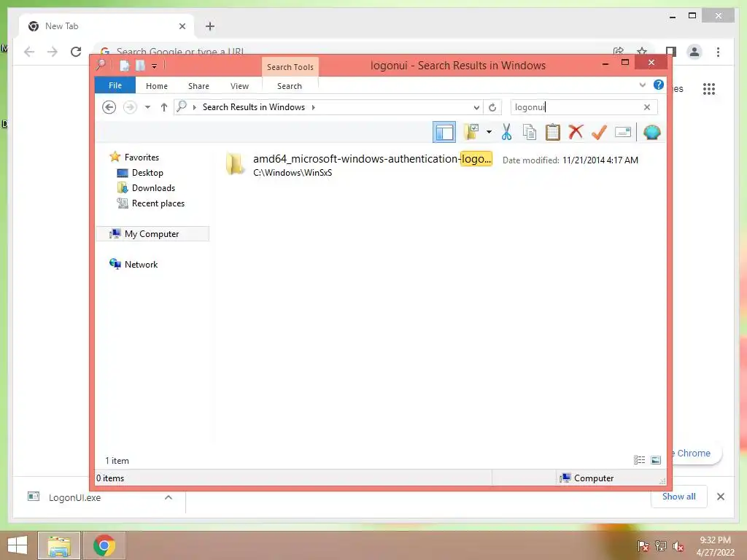Switch to the View ribbon tab
The width and height of the screenshot is (747, 560).
click(x=239, y=86)
